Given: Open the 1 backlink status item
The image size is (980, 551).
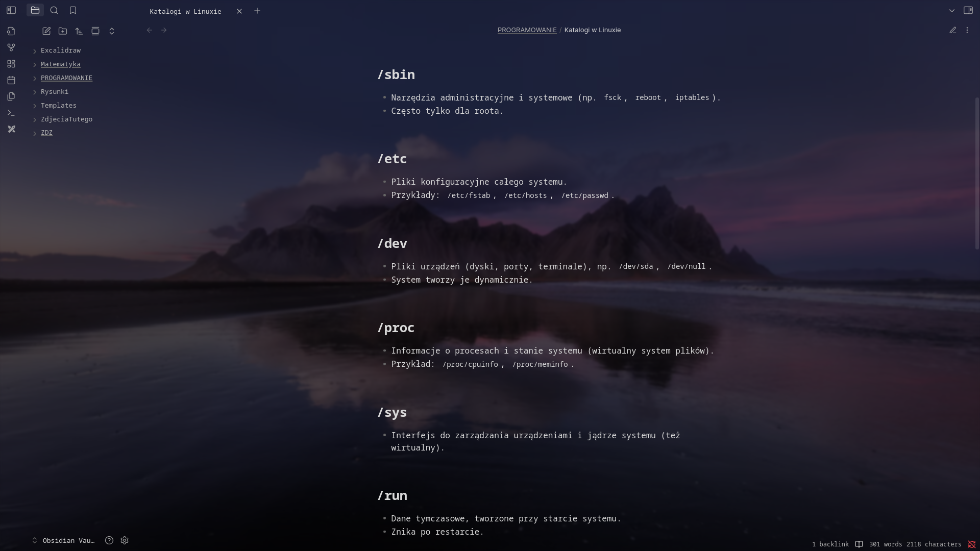Looking at the screenshot, I should 830,544.
